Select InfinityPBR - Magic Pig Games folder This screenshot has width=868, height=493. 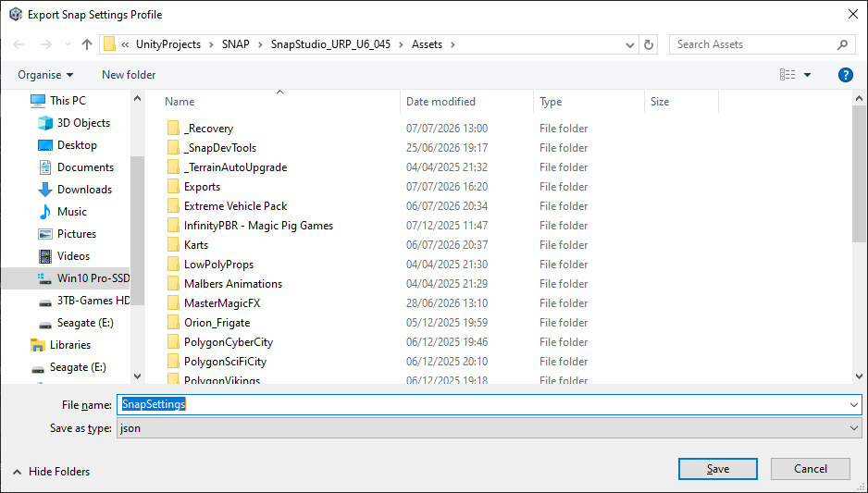point(258,225)
